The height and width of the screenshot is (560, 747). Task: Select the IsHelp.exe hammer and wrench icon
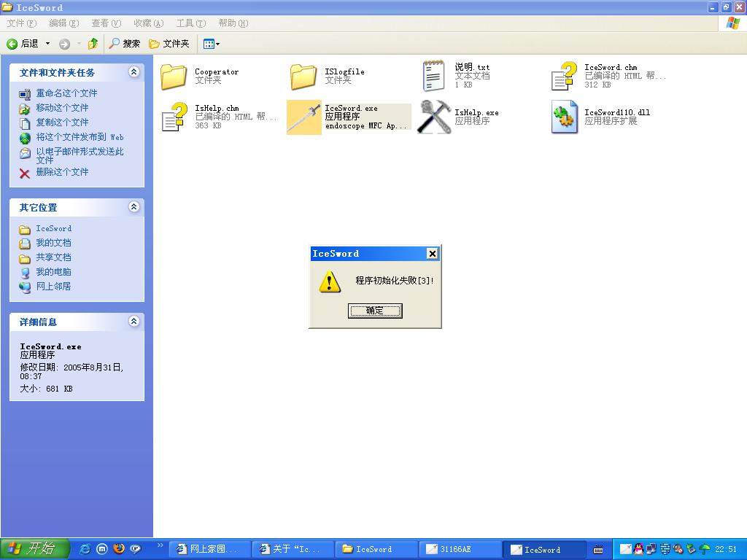point(433,117)
